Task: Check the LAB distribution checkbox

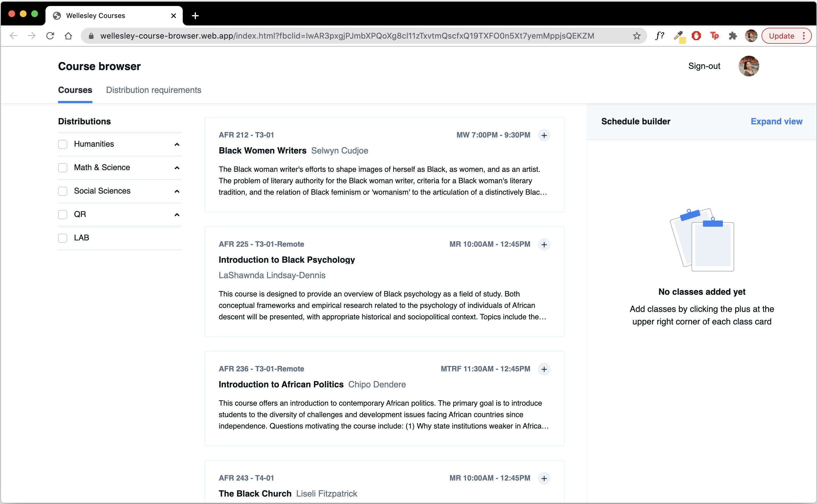Action: (x=63, y=238)
